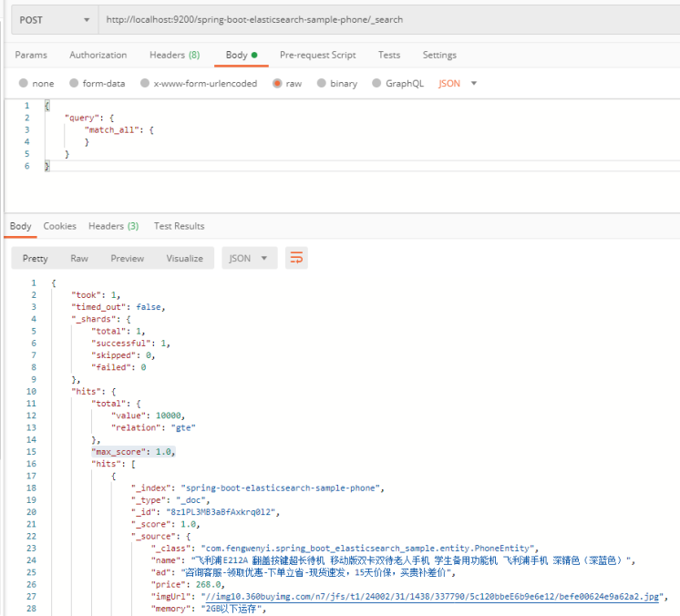The image size is (680, 616).
Task: Click the Visualize response view button
Action: click(x=184, y=258)
